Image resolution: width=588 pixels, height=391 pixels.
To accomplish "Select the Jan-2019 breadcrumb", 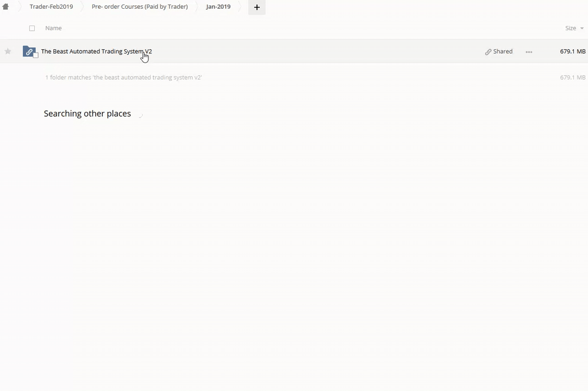I will pyautogui.click(x=218, y=7).
